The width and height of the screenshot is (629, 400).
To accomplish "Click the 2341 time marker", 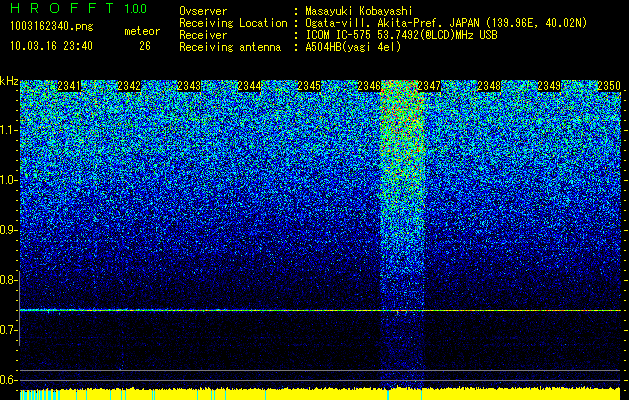I will [x=69, y=86].
